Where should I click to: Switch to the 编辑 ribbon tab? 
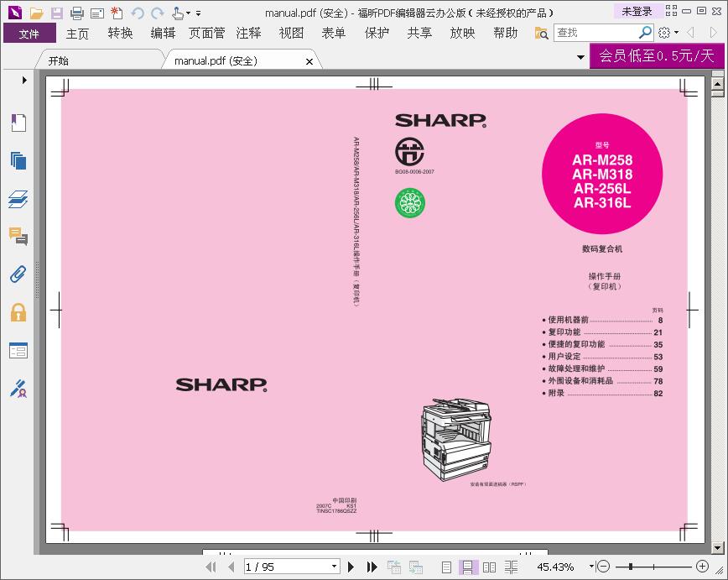[x=163, y=34]
